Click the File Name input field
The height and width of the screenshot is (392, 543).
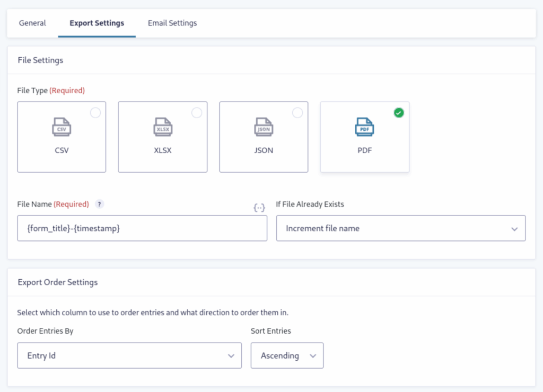coord(142,228)
